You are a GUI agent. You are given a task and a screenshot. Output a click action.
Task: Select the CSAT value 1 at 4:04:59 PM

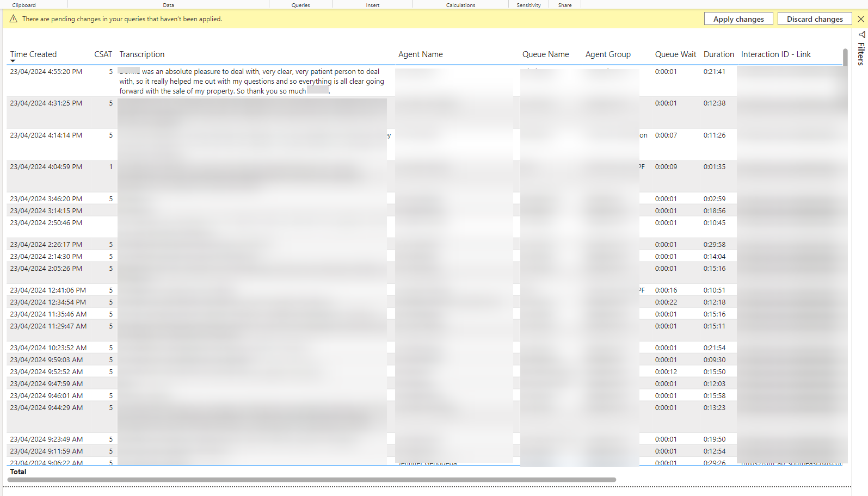tap(111, 167)
